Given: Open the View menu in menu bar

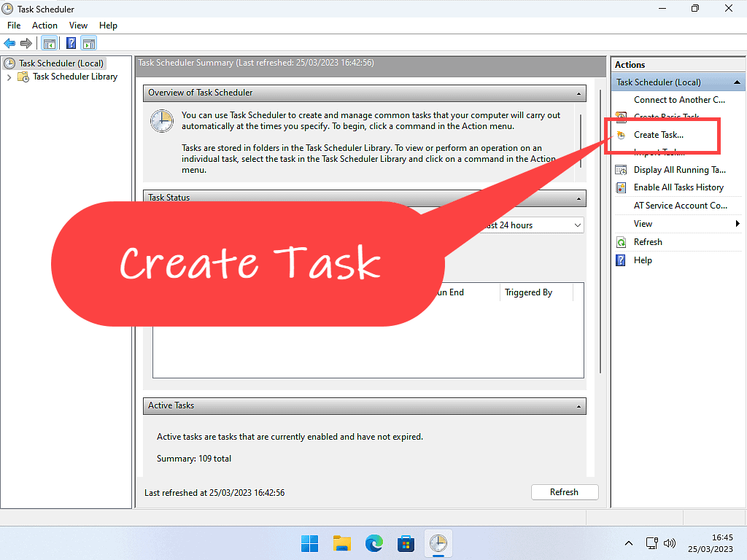Looking at the screenshot, I should click(78, 26).
